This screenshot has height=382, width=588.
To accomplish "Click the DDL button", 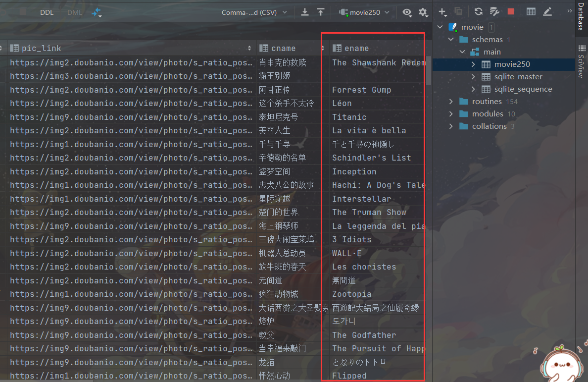I will tap(47, 12).
